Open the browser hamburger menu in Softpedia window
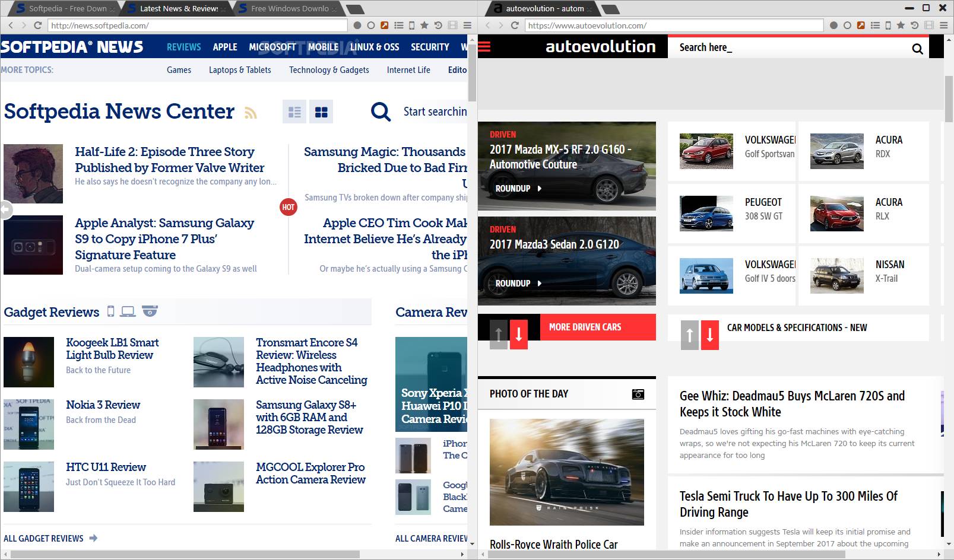The height and width of the screenshot is (560, 954). tap(467, 26)
